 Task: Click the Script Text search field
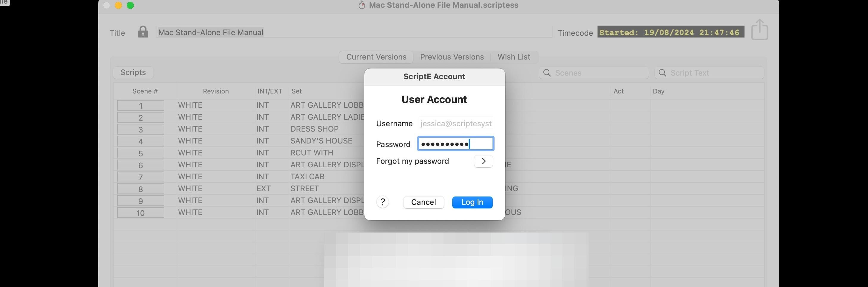point(709,73)
